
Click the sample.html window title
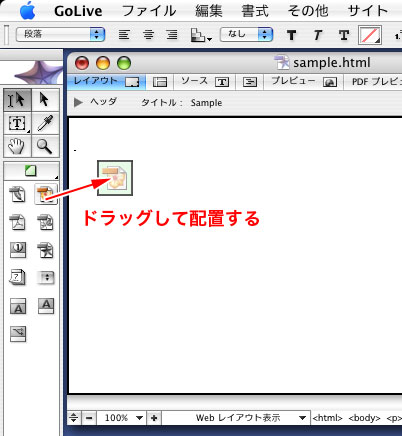coord(332,63)
